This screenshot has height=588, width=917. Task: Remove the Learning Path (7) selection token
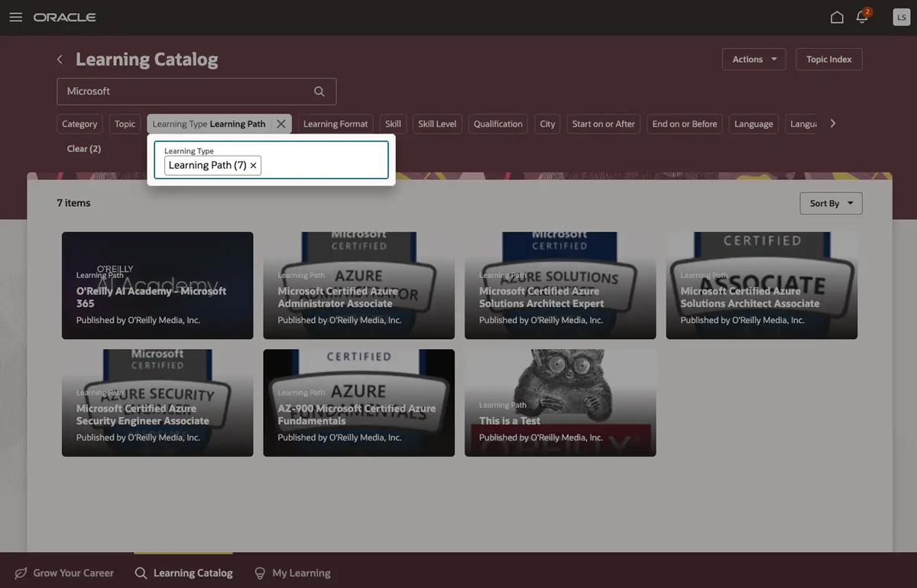pos(253,165)
